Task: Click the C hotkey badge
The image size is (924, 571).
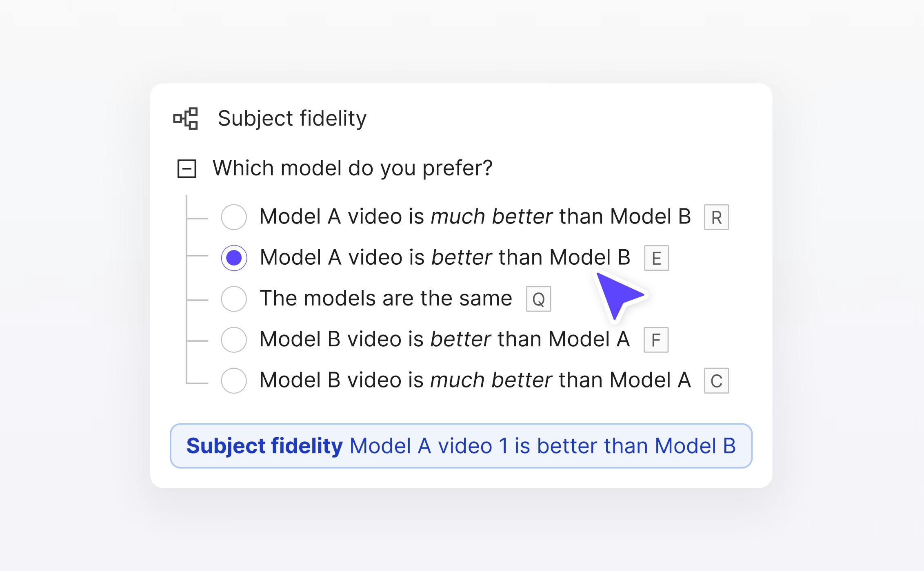Action: 716,381
